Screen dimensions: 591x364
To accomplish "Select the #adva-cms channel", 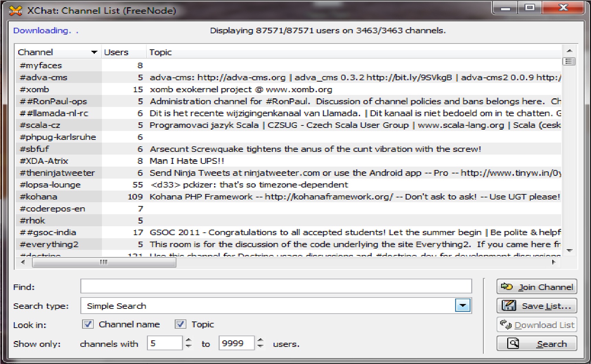I will click(x=288, y=77).
